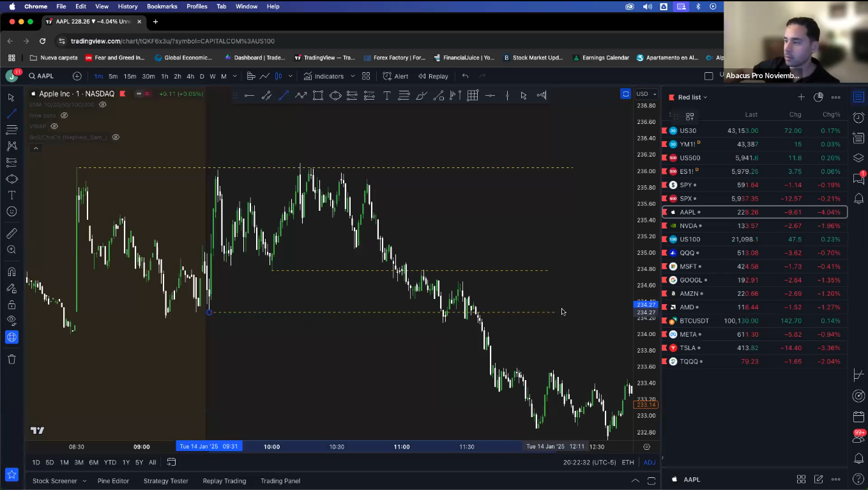
Task: Open watchlist more options menu
Action: pos(835,97)
